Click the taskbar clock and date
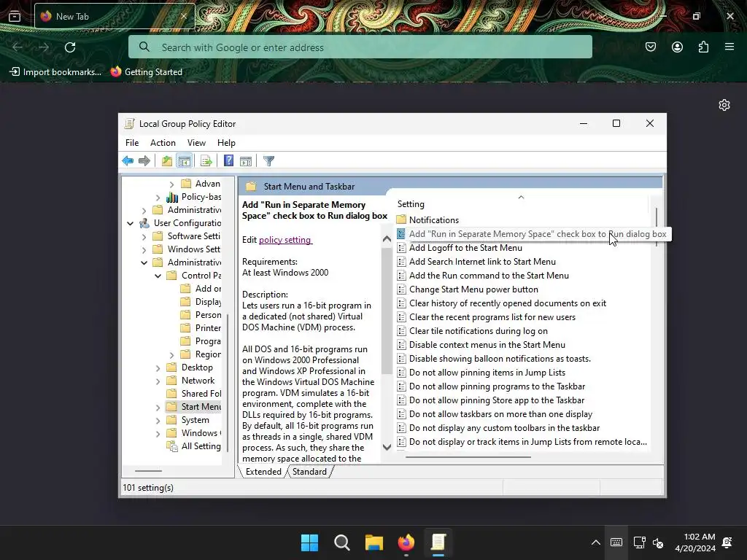The height and width of the screenshot is (560, 747). (x=695, y=542)
